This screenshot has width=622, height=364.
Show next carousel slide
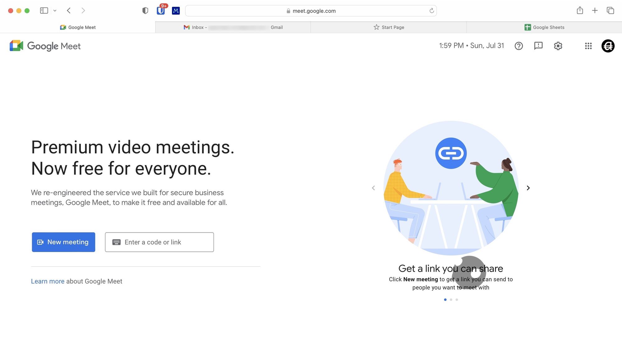coord(528,188)
